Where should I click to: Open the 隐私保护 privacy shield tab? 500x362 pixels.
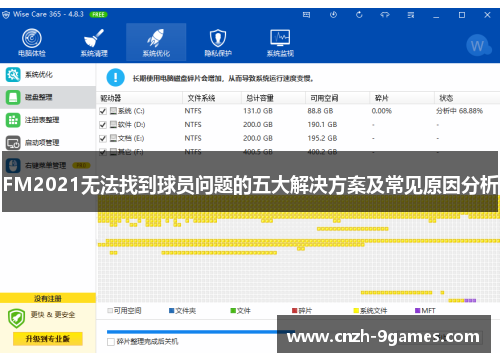point(218,42)
